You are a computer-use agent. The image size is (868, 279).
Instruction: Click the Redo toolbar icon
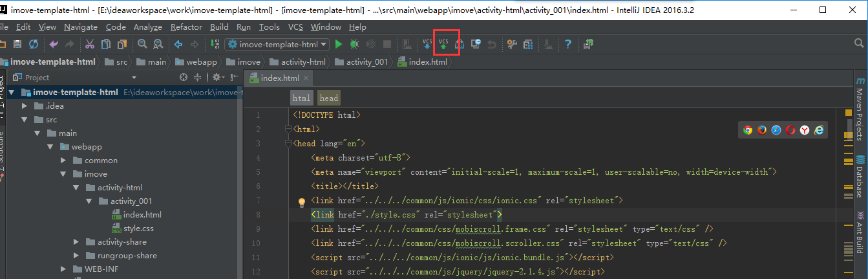pyautogui.click(x=69, y=44)
